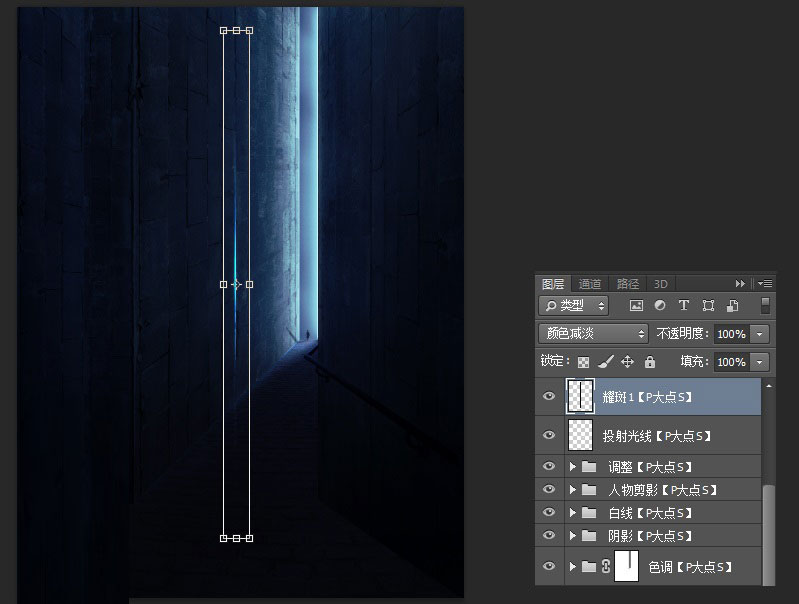
Task: Hide the 白线 group
Action: point(549,512)
